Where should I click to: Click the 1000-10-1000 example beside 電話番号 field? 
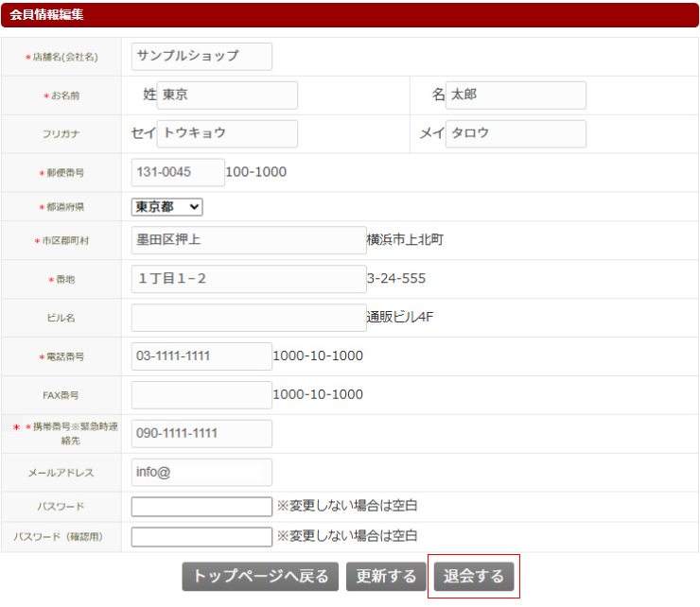click(x=318, y=356)
